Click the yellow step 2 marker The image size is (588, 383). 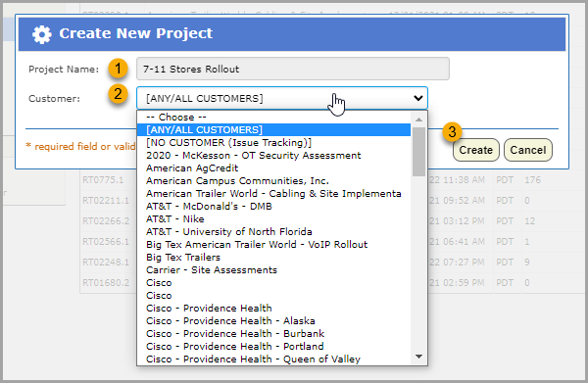119,94
